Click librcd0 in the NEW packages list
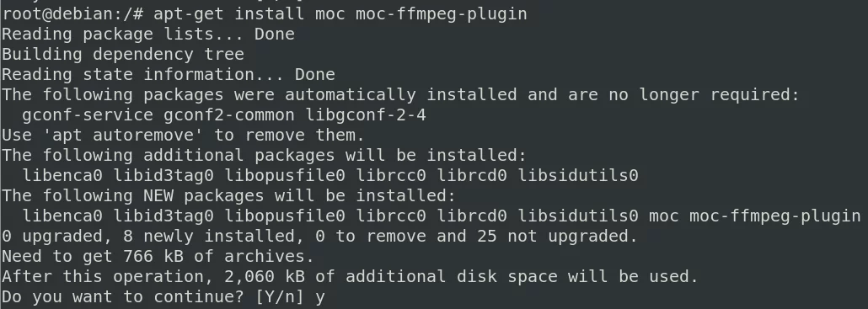This screenshot has height=309, width=868. click(472, 216)
